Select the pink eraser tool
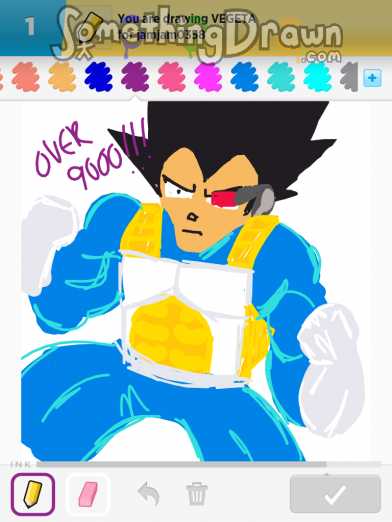Image resolution: width=392 pixels, height=522 pixels. point(88,494)
